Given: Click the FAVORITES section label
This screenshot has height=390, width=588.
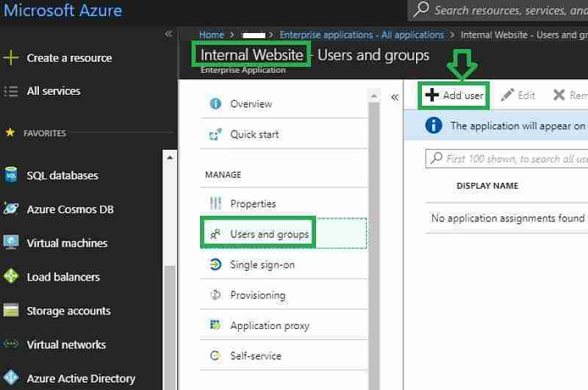Looking at the screenshot, I should pos(45,133).
